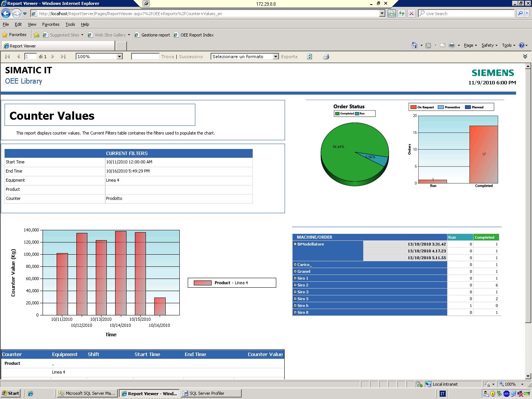Open the Selezionare un formato dropdown
The image size is (532, 399).
click(x=275, y=56)
